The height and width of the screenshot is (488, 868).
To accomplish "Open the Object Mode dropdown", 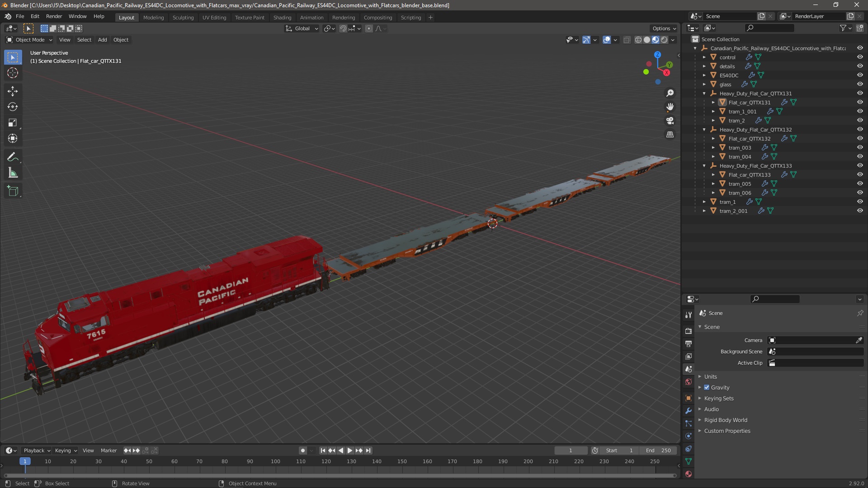I will (x=29, y=40).
